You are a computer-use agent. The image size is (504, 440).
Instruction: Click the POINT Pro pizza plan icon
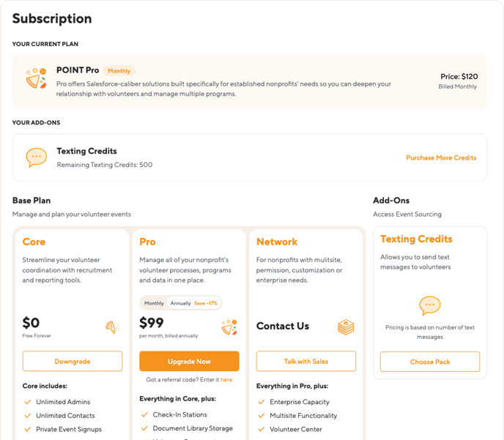coord(36,78)
